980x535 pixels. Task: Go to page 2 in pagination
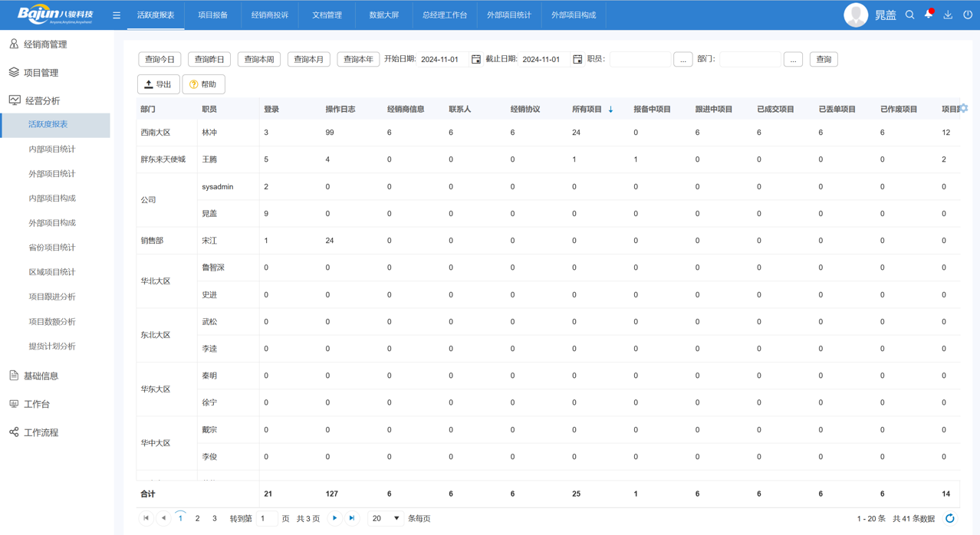(196, 518)
